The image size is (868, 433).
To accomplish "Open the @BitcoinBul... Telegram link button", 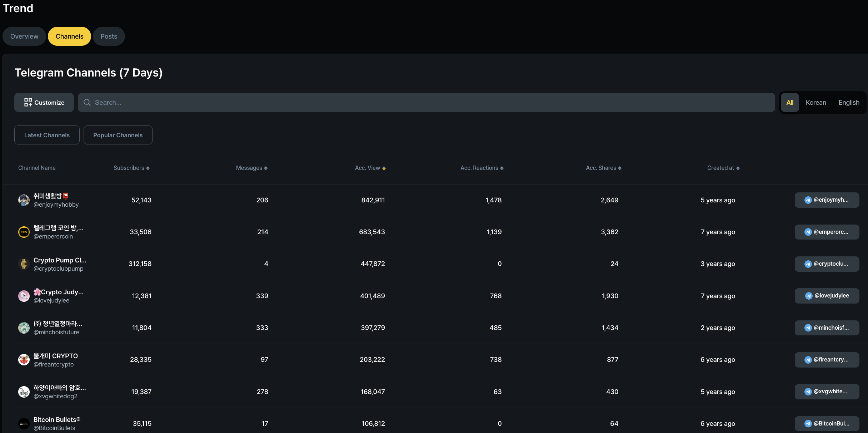I will point(827,423).
